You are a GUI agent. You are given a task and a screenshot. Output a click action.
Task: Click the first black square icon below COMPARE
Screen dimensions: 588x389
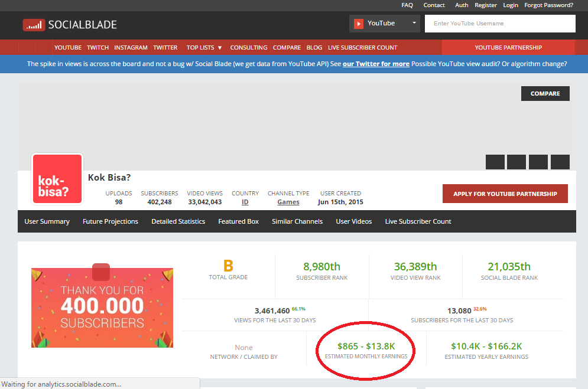[495, 162]
